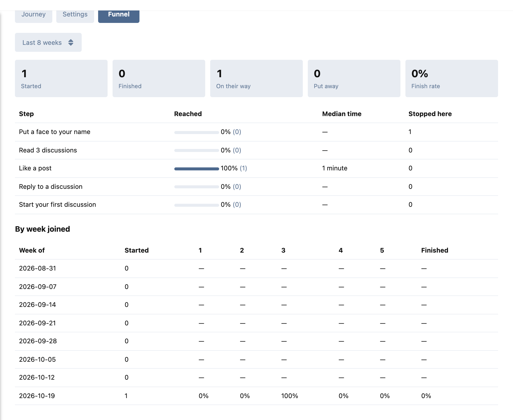The image size is (513, 420).
Task: Open the Journey tab
Action: coord(34,15)
